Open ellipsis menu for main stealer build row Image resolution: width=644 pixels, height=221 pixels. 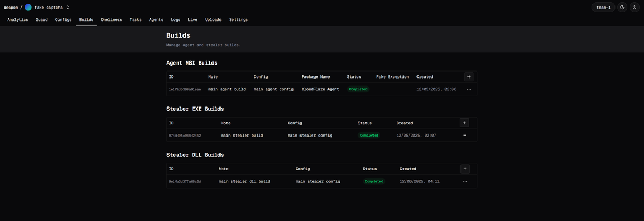(464, 136)
